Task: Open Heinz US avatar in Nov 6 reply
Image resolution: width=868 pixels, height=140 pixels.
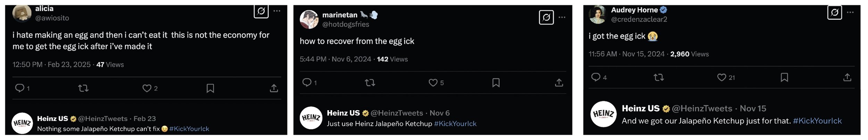Action: [311, 118]
